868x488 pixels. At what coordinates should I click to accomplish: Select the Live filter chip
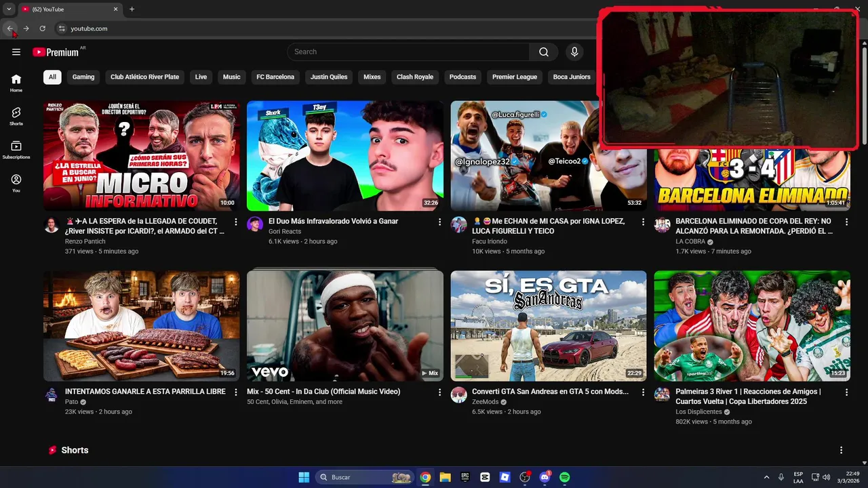pos(201,77)
